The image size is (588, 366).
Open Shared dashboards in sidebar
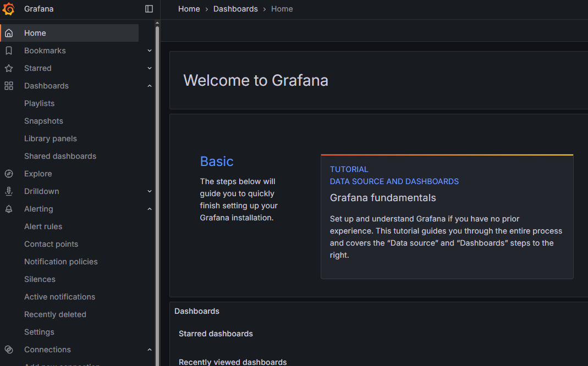[61, 156]
